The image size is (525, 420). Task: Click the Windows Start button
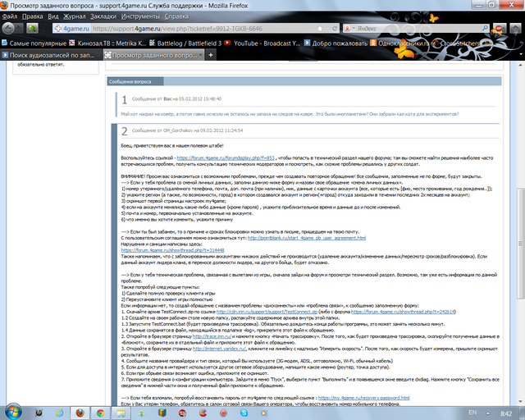click(11, 409)
